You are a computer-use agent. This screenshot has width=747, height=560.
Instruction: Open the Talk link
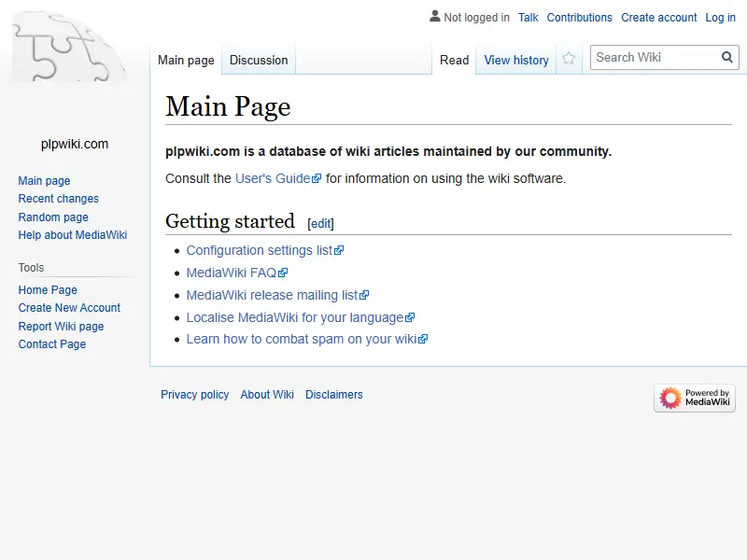528,18
